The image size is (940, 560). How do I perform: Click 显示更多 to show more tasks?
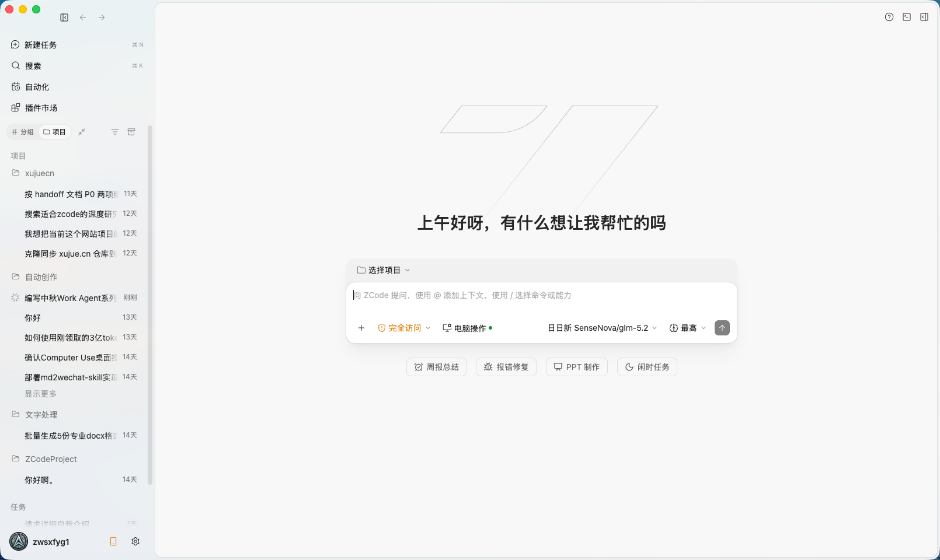41,394
